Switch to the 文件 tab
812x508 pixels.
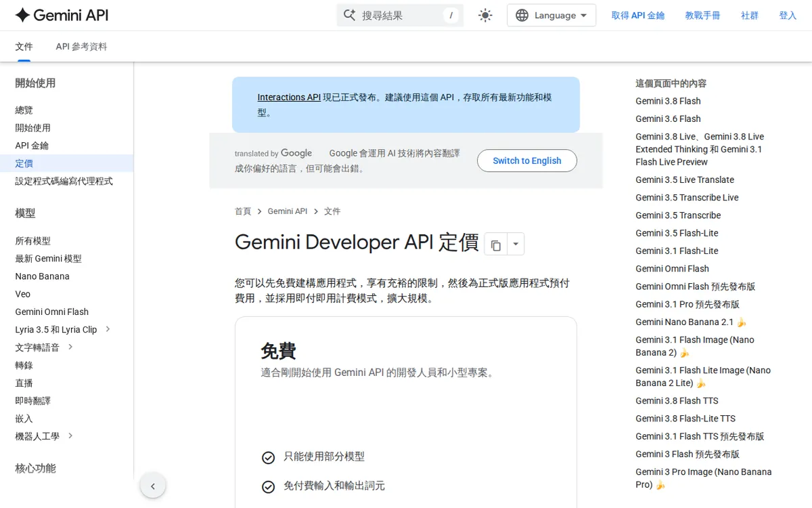point(24,47)
